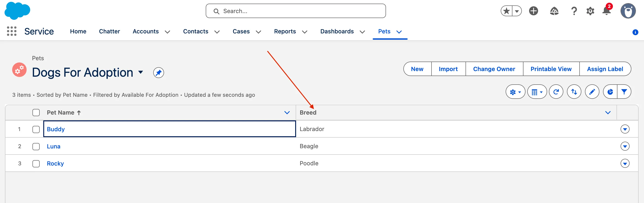Open the Breed column actions chevron
Image resolution: width=644 pixels, height=203 pixels.
click(x=608, y=113)
